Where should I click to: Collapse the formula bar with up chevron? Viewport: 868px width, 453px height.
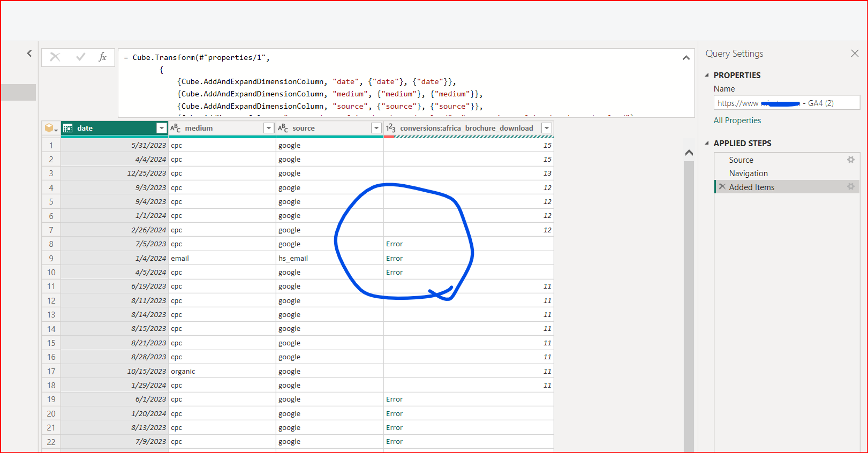(x=686, y=57)
